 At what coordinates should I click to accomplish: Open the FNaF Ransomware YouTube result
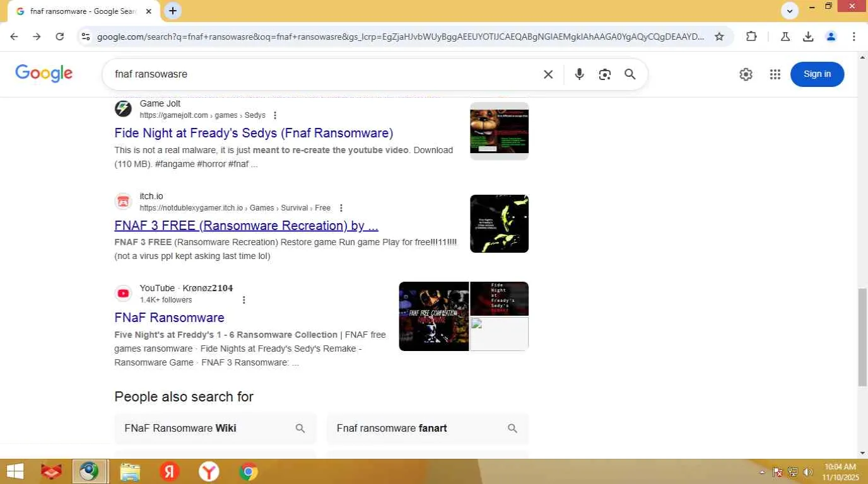169,318
